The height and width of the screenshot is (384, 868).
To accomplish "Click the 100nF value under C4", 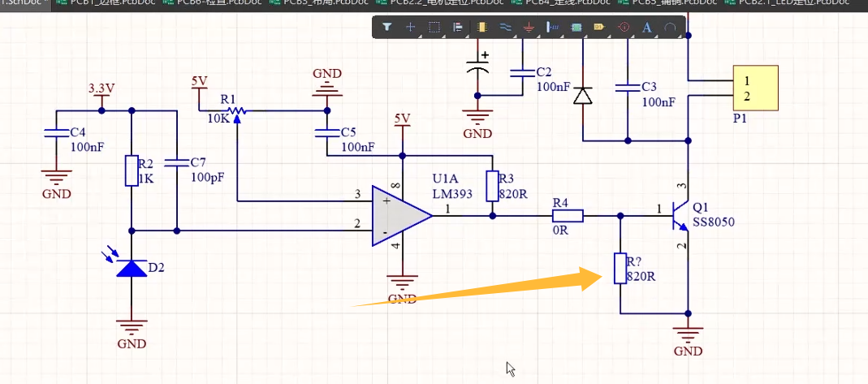I will (88, 147).
